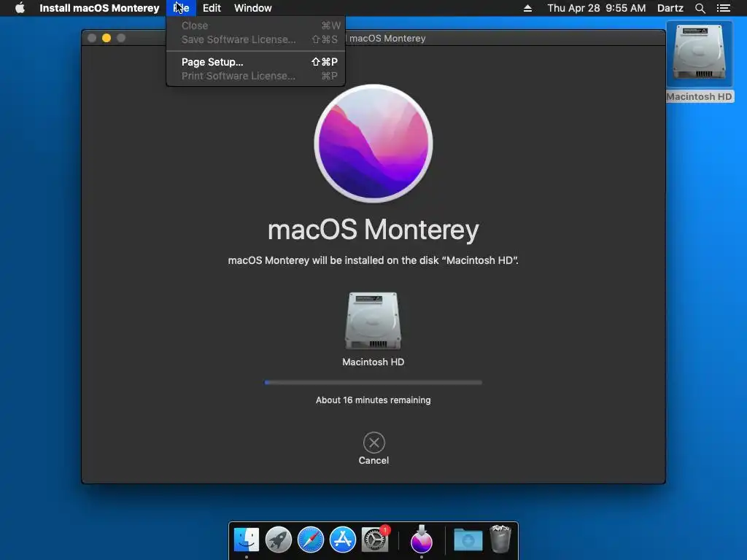Click the date and time in menu bar
The width and height of the screenshot is (747, 560).
point(597,8)
